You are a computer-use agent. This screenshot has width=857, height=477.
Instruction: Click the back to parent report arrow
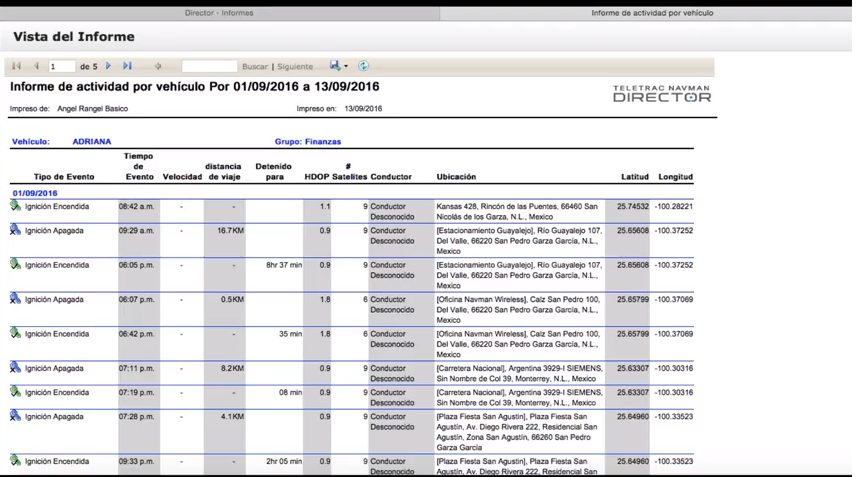(x=158, y=66)
